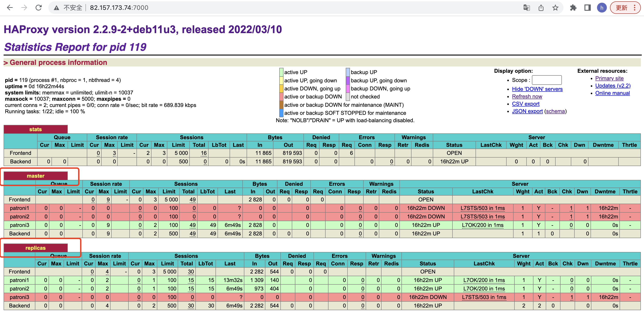Viewport: 644px width, 316px height.
Task: Click the browser back arrow
Action: tap(10, 8)
